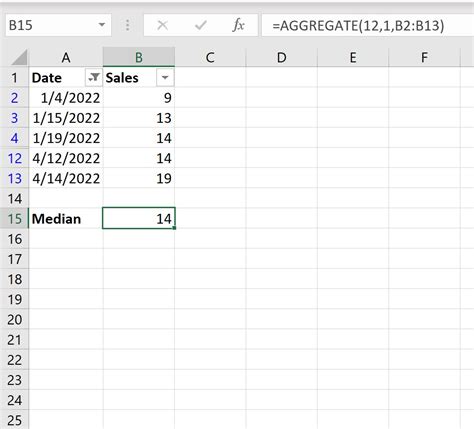Viewport: 474px width, 429px height.
Task: Select column A header
Action: tap(66, 57)
